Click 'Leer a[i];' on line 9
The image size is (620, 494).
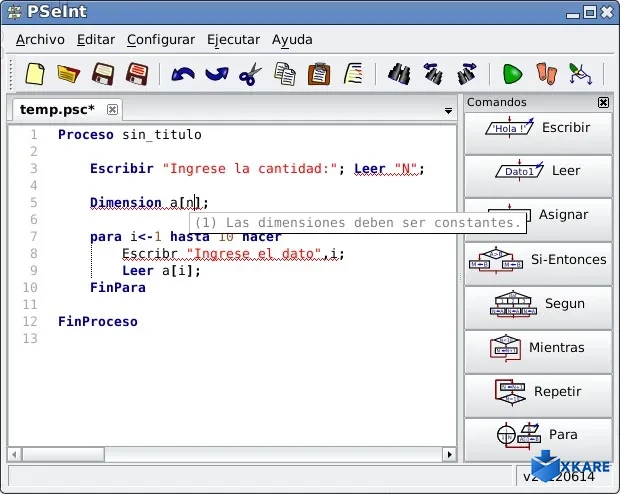161,271
